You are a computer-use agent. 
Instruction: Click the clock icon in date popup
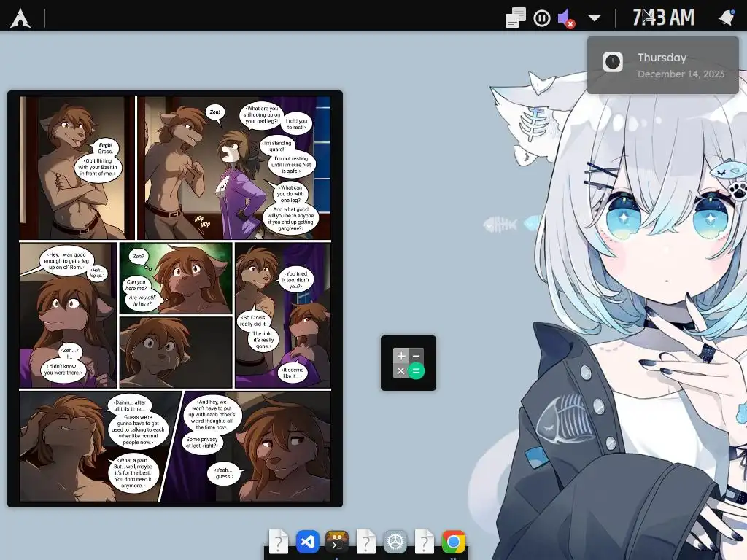pos(613,62)
